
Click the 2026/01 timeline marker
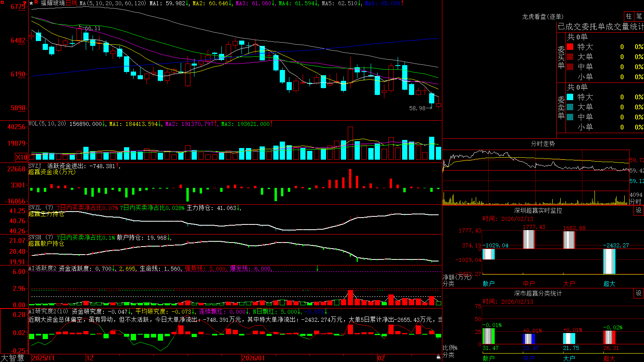254,358
